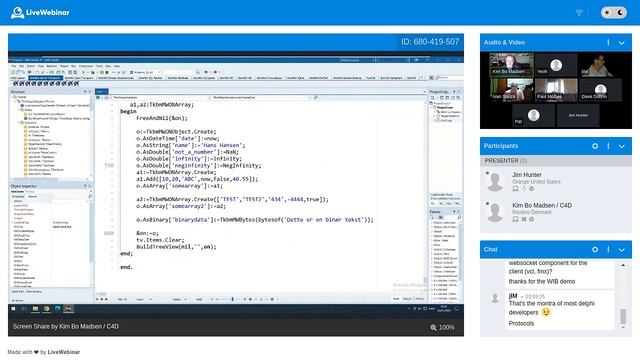Click the smiley emoji in JIM's message
This screenshot has height=360, width=640.
point(546,312)
